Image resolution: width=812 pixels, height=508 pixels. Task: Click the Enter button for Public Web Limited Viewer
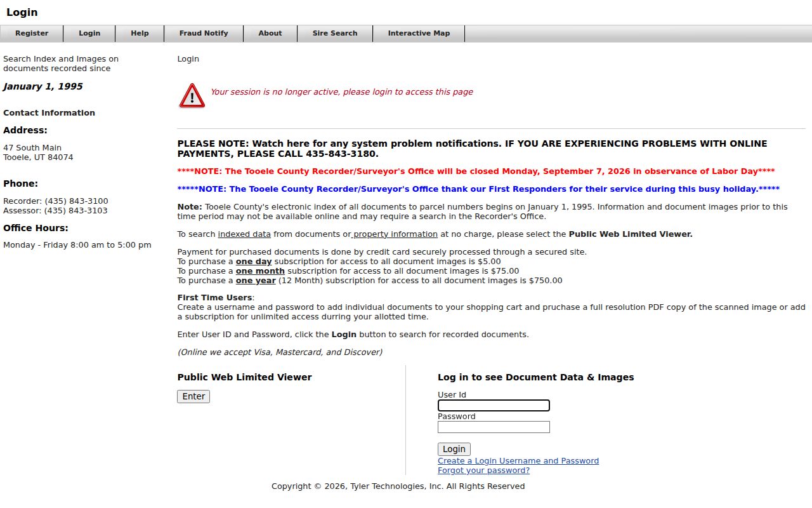[193, 396]
